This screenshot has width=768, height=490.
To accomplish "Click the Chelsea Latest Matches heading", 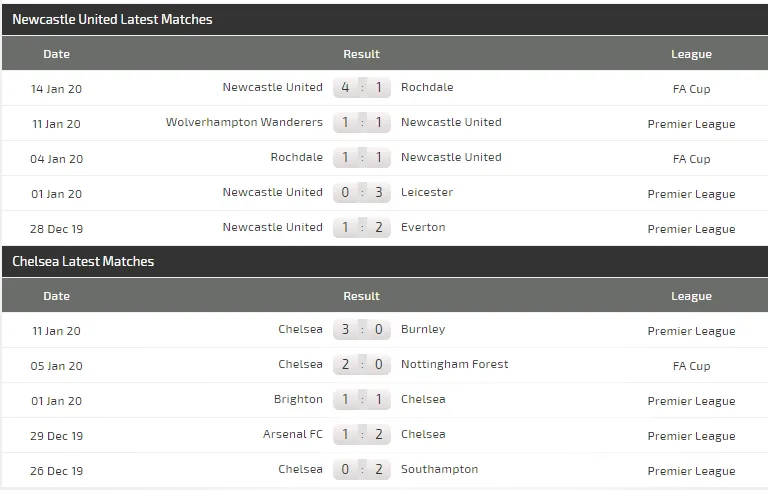I will pyautogui.click(x=83, y=261).
